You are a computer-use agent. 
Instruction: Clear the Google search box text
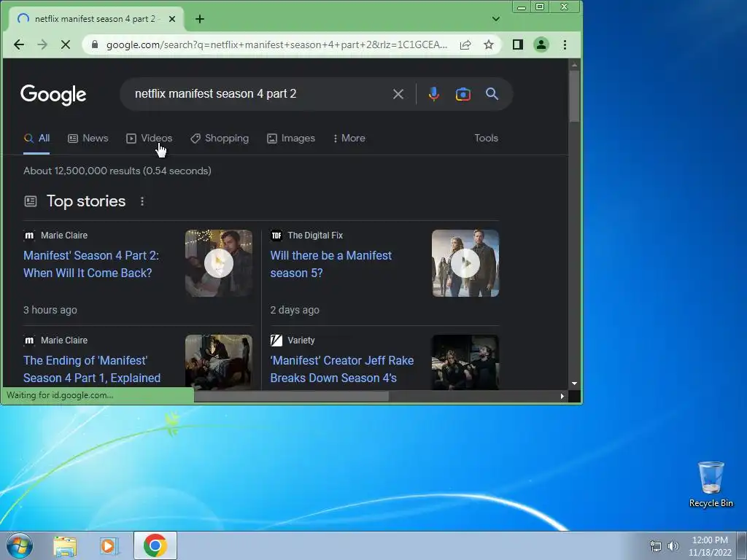click(x=398, y=94)
